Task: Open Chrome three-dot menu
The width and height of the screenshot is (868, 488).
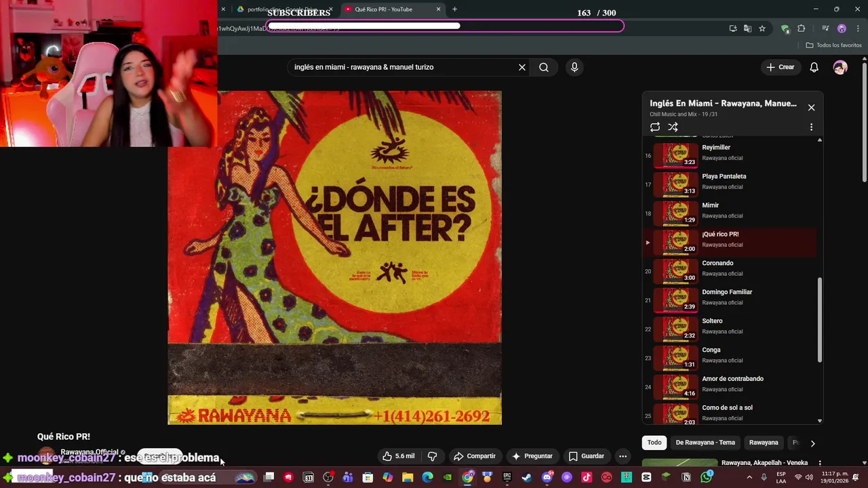Action: click(x=859, y=28)
